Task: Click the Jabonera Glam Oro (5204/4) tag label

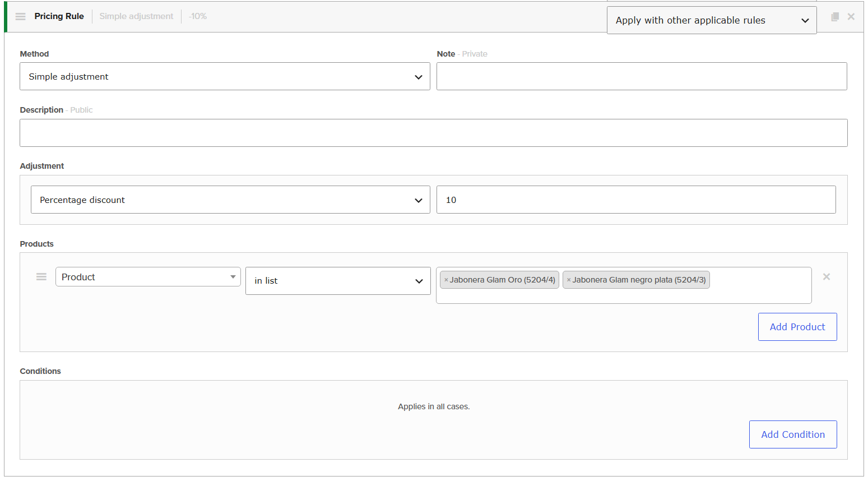Action: coord(503,280)
